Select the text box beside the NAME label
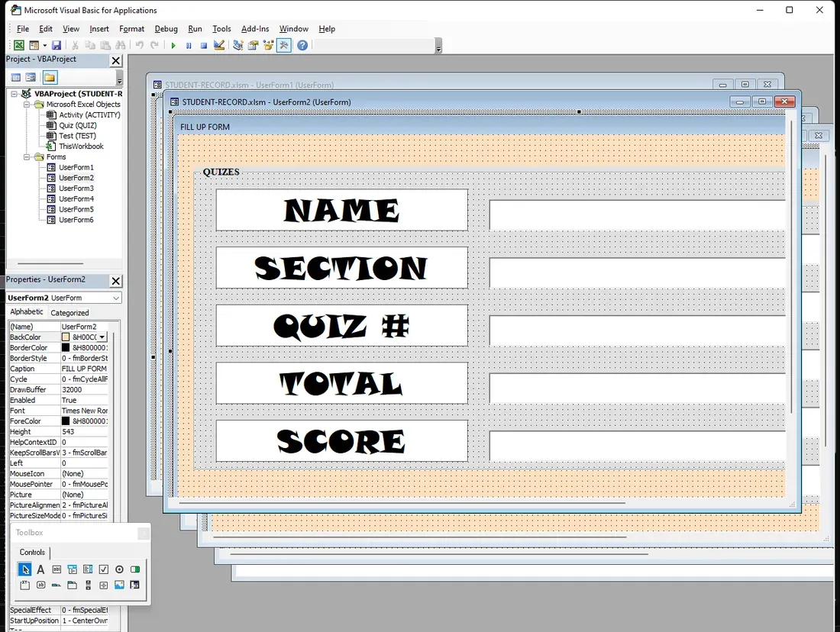 pos(638,215)
